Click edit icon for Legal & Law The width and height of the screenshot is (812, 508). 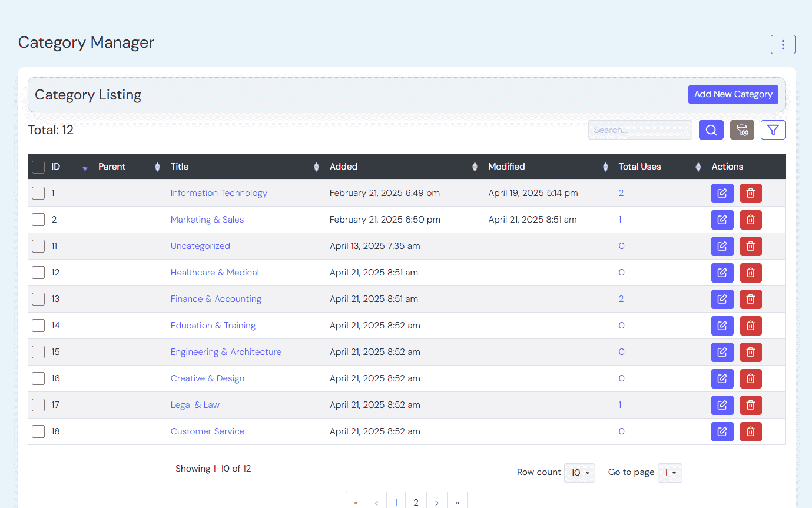pos(722,405)
